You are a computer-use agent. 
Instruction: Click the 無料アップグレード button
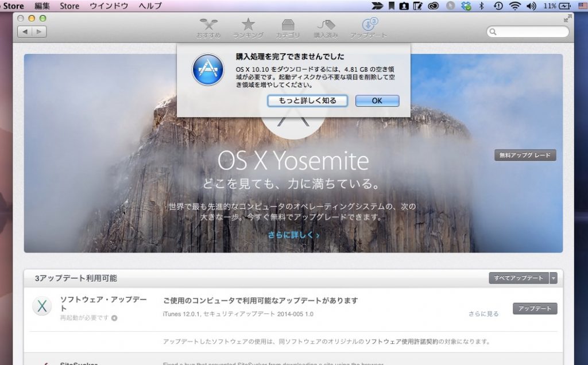525,155
